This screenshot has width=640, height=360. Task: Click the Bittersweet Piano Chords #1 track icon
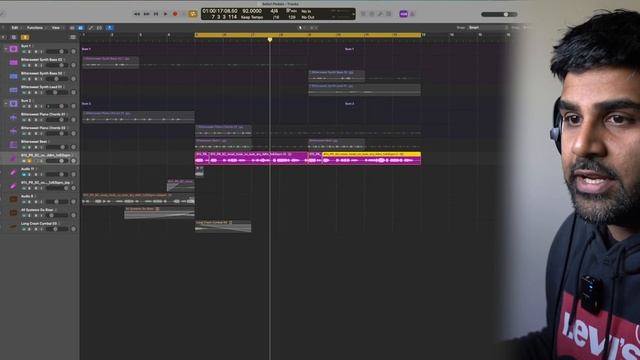click(13, 118)
